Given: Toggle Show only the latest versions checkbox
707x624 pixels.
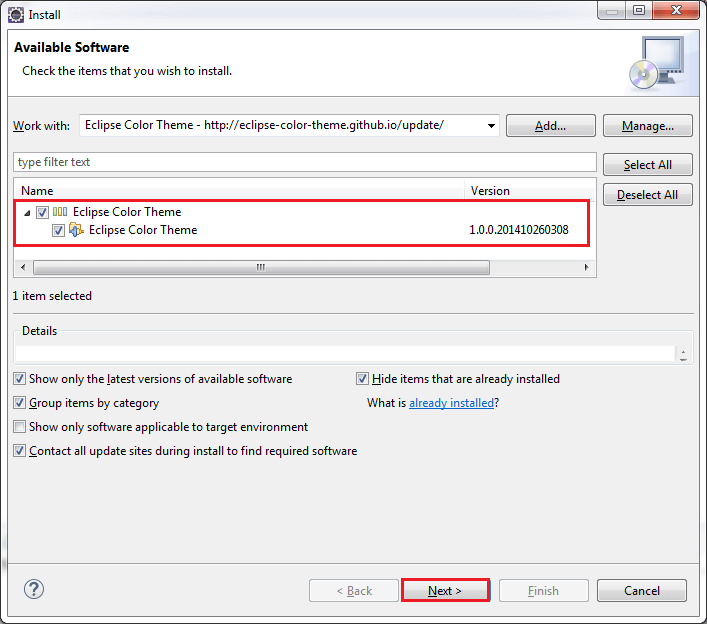Looking at the screenshot, I should coord(19,379).
